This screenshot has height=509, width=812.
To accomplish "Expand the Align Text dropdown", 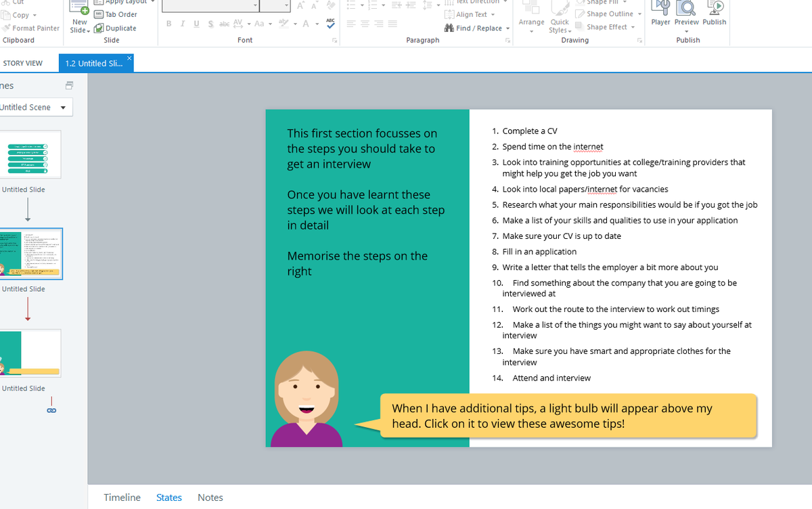I will [493, 14].
